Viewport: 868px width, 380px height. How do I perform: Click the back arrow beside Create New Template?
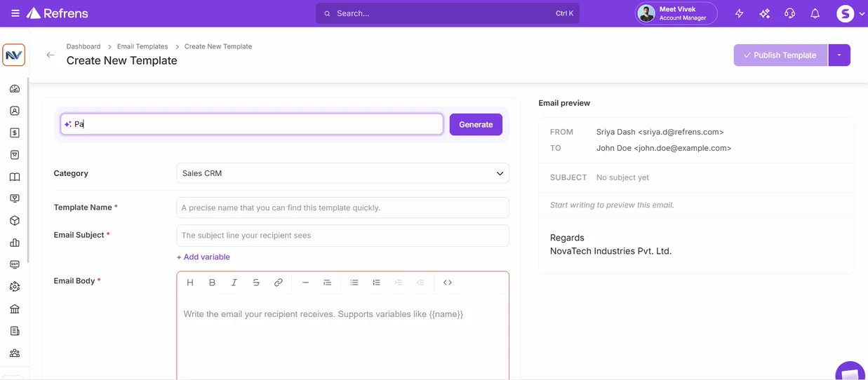51,55
